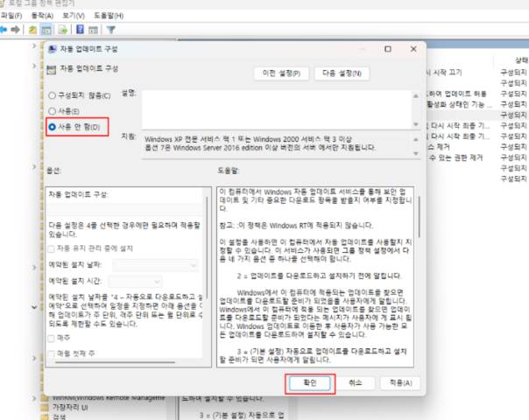Image resolution: width=529 pixels, height=420 pixels.
Task: Click the 도움말: section label
Action: click(228, 171)
